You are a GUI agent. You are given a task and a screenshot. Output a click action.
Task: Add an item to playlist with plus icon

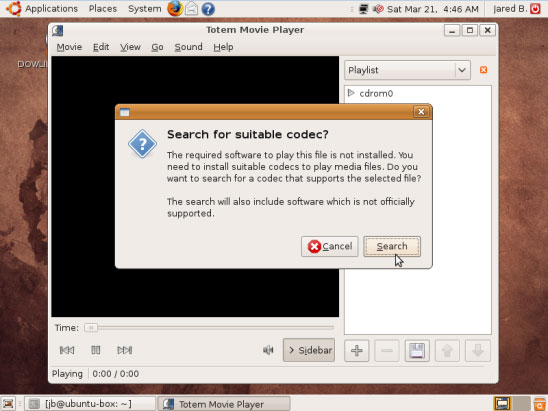pos(356,351)
